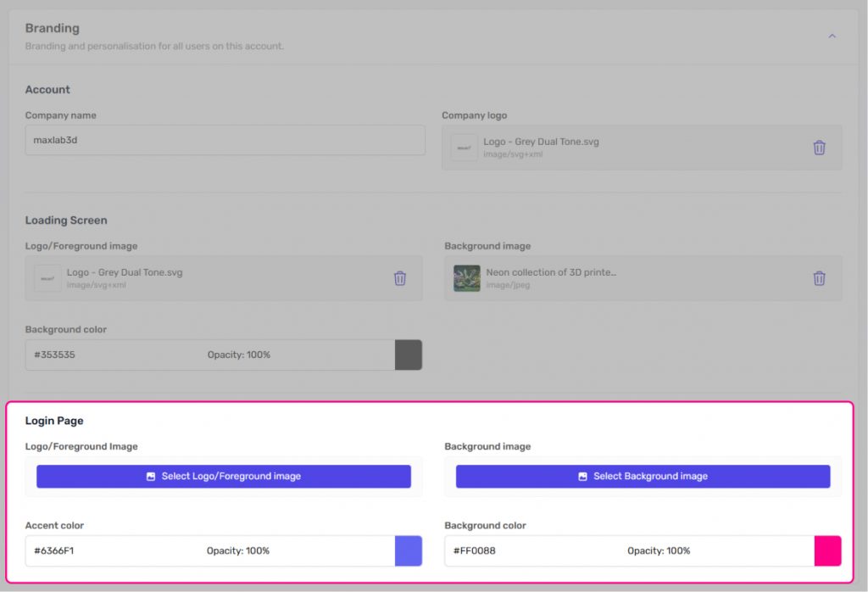Click the Branding section heading

tap(53, 28)
